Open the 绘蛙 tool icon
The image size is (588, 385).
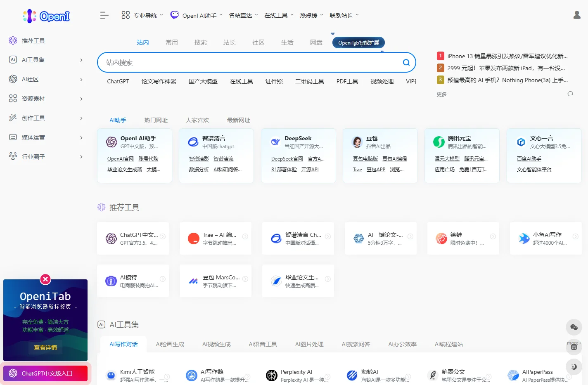(x=441, y=239)
